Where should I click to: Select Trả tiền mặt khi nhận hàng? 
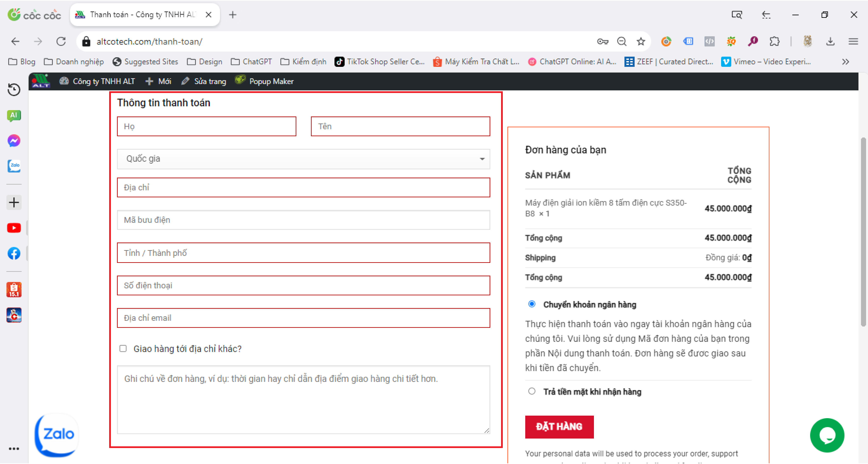(x=532, y=391)
